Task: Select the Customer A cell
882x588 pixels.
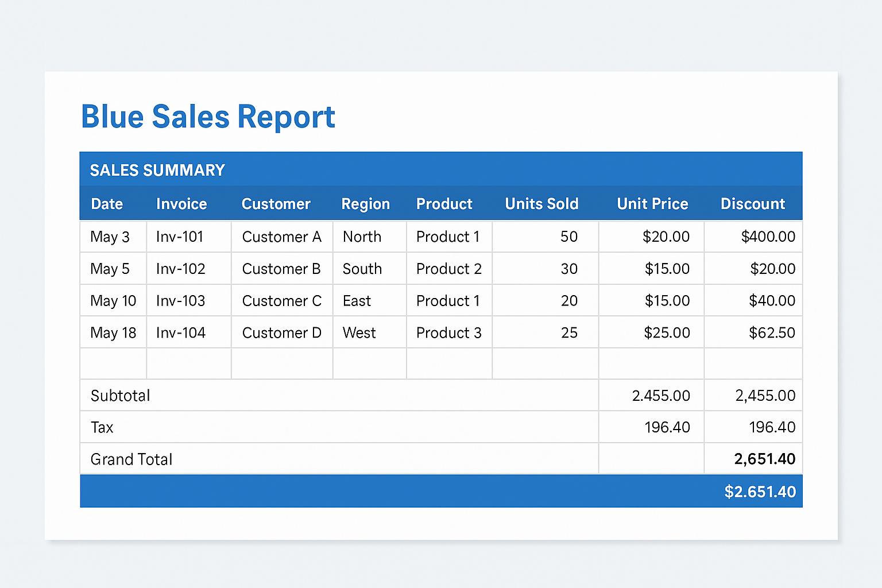Action: 282,237
